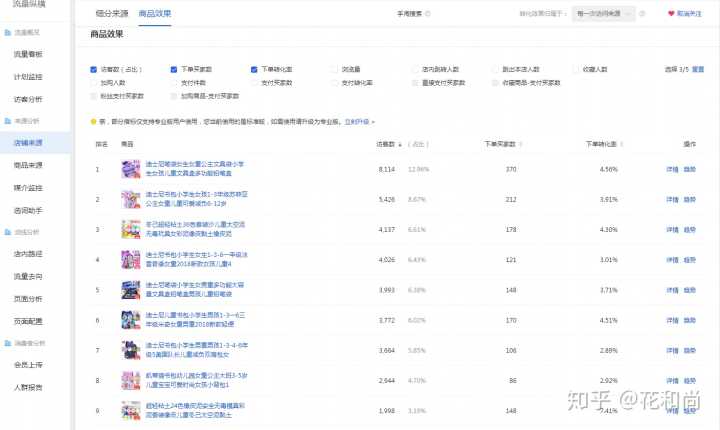Uncheck the 下单买家数 checkbox
Viewport: 720px width, 430px height.
174,70
